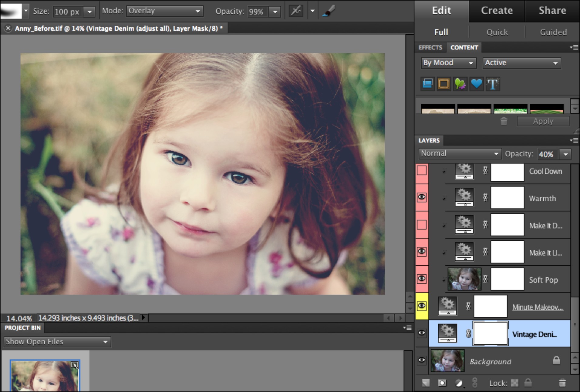Select the Brush tool icon in options bar

(x=328, y=11)
